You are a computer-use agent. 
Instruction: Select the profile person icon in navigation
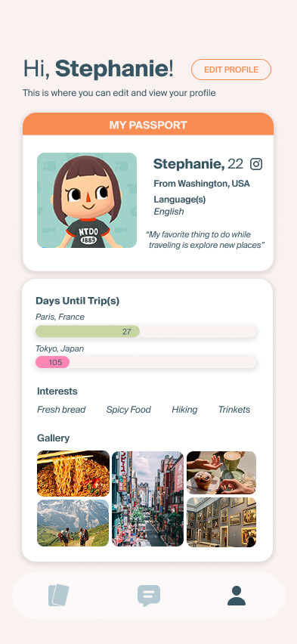point(237,596)
